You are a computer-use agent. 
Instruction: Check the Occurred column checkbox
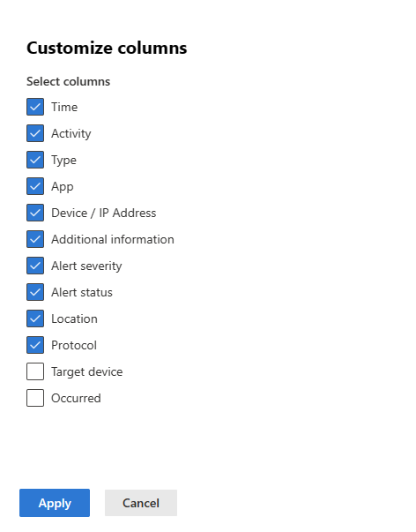[x=35, y=398]
